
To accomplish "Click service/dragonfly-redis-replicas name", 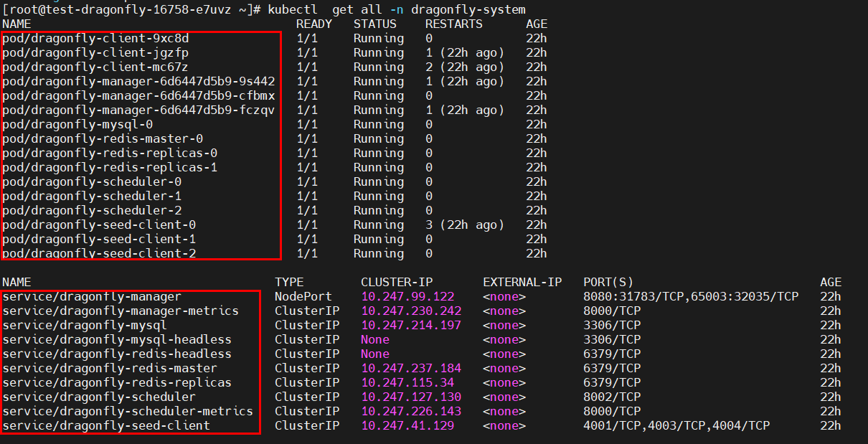I will pyautogui.click(x=117, y=382).
